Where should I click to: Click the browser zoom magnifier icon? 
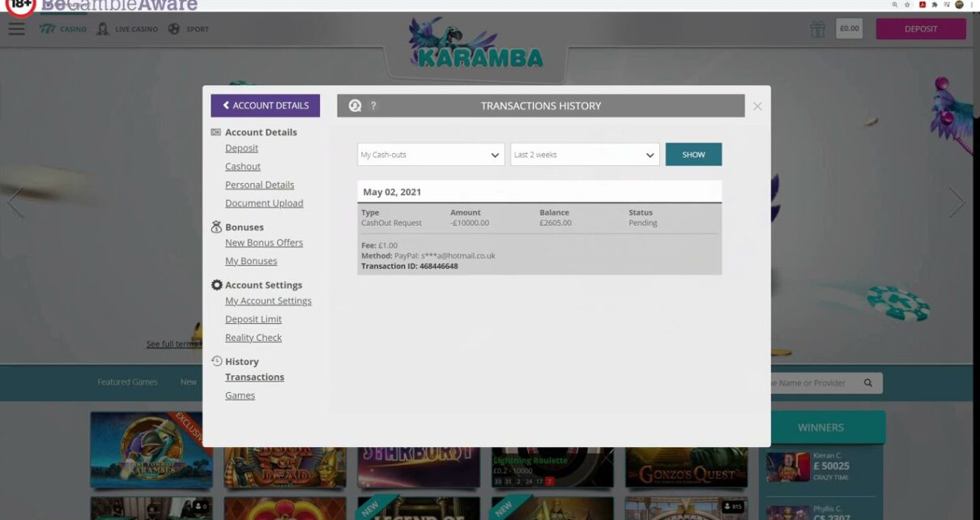(x=895, y=5)
